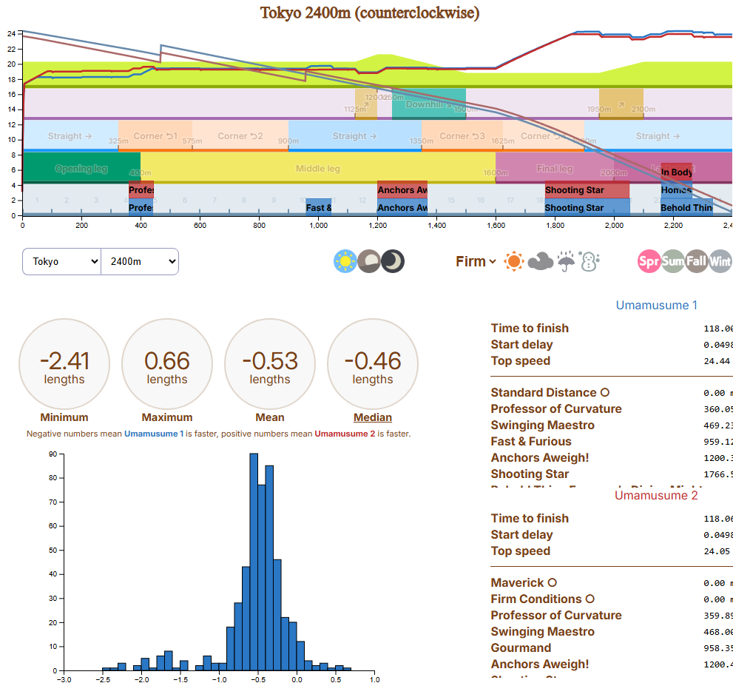Click the blue Shooting Star skill marker
The width and height of the screenshot is (733, 700).
(x=587, y=208)
